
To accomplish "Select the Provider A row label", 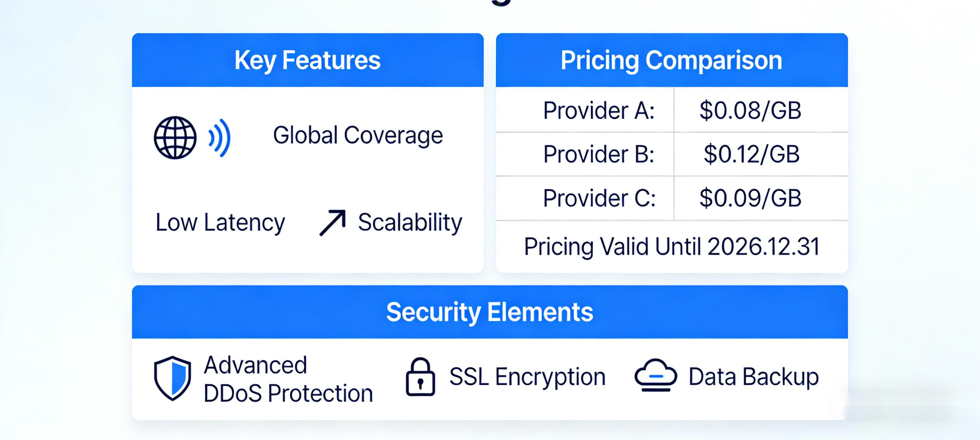I will pyautogui.click(x=598, y=111).
